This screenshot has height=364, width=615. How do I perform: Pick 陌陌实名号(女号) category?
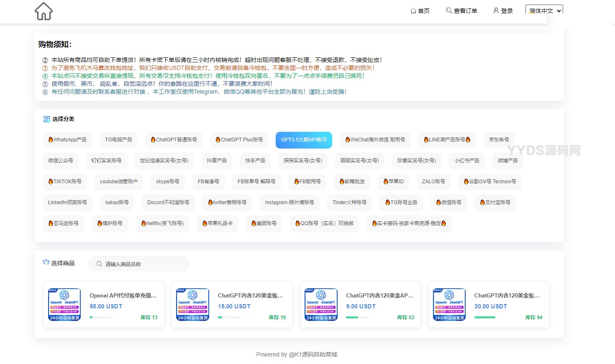click(x=359, y=161)
